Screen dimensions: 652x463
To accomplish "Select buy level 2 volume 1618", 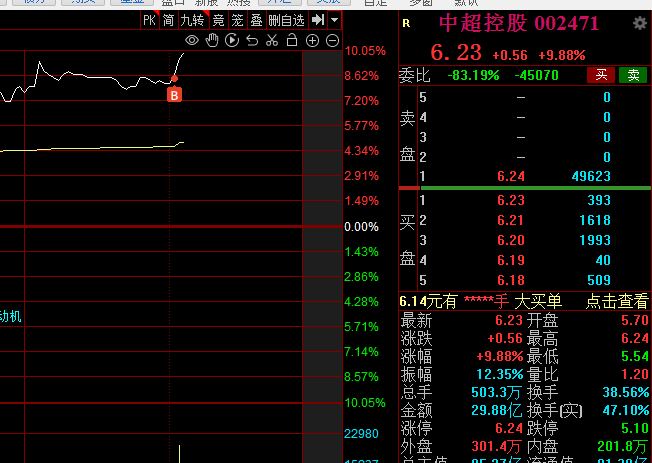I will coord(595,220).
